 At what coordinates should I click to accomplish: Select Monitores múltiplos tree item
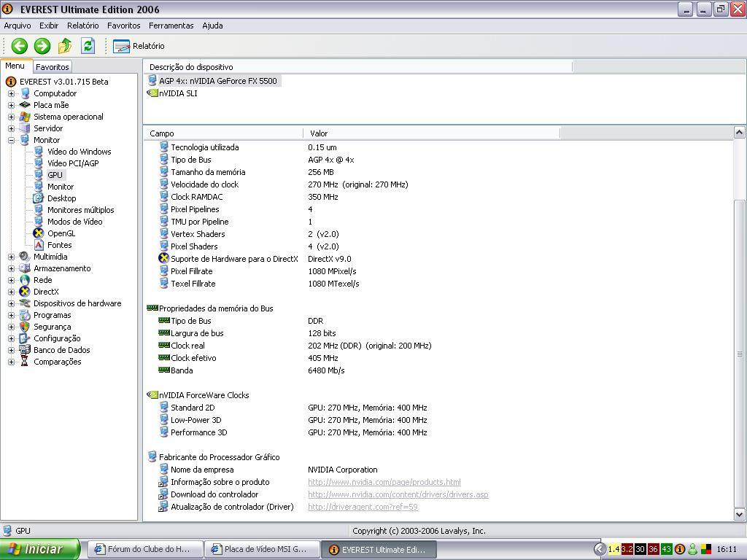pos(80,210)
